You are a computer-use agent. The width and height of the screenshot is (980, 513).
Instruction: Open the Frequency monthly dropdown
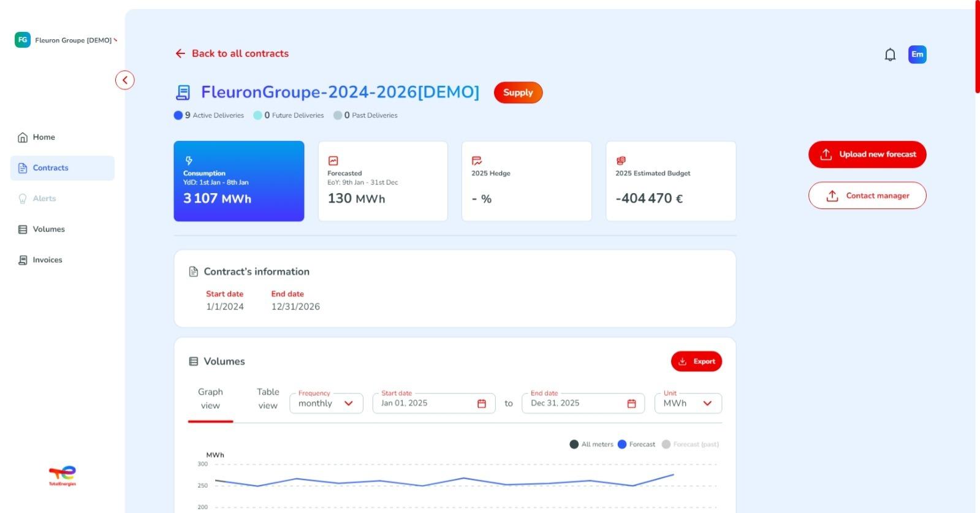coord(326,403)
